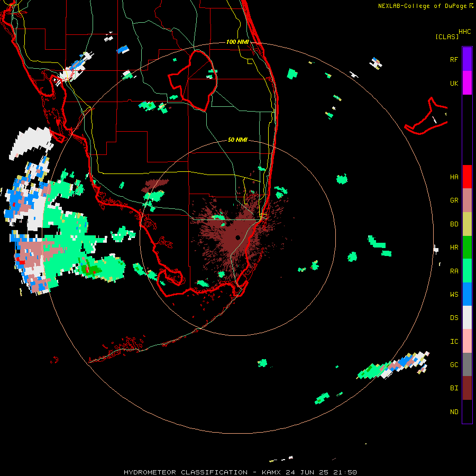Screen dimensions: 476x476
Task: Click the HA red legend swatch
Action: click(x=467, y=177)
